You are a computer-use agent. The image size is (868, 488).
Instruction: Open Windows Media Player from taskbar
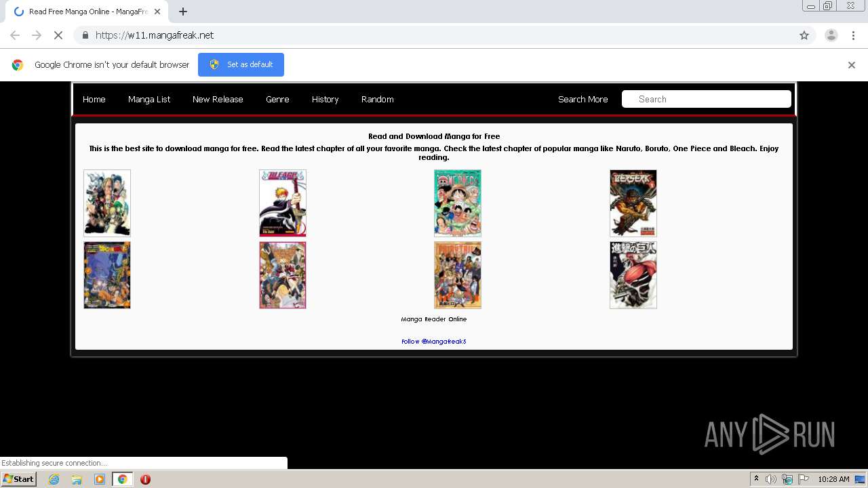click(x=100, y=479)
